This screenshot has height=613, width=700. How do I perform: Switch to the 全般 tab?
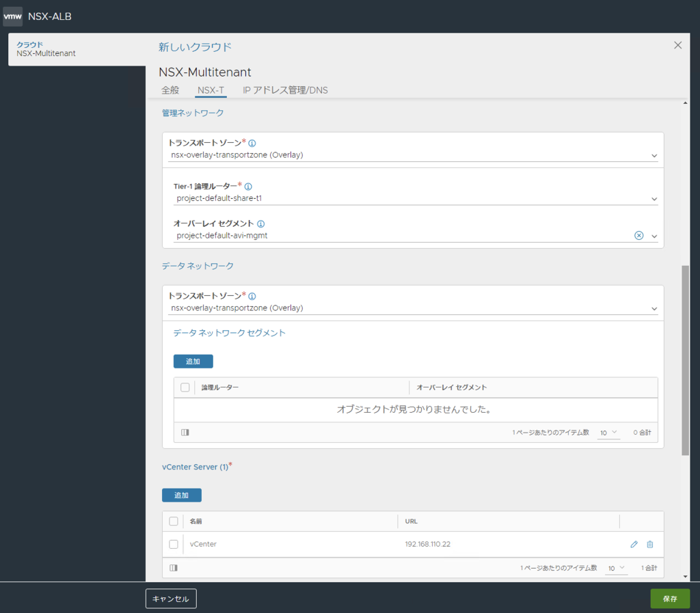click(x=170, y=90)
